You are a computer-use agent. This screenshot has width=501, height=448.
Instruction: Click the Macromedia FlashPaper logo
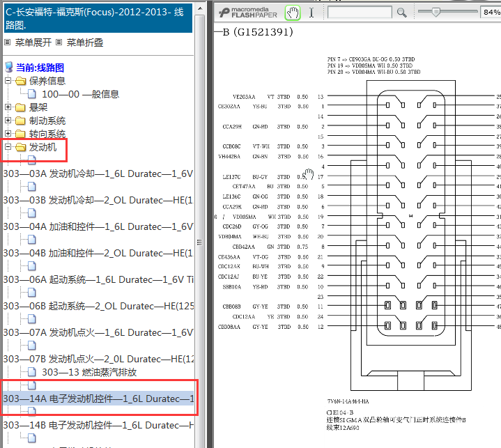pos(248,13)
